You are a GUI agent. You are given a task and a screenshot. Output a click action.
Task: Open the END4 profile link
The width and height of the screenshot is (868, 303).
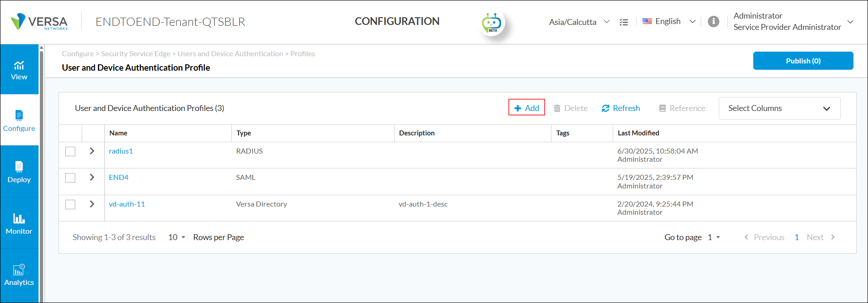[x=118, y=177]
